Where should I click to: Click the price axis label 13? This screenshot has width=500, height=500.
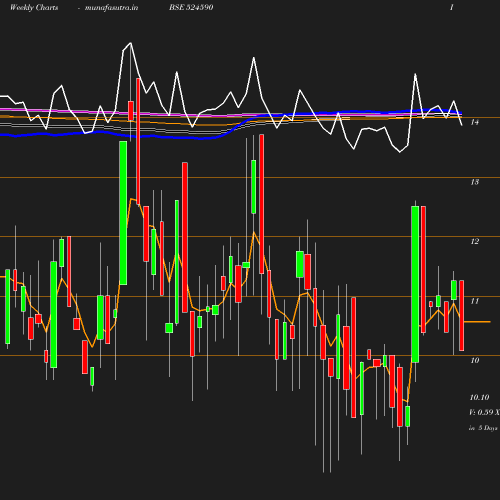coord(475,182)
